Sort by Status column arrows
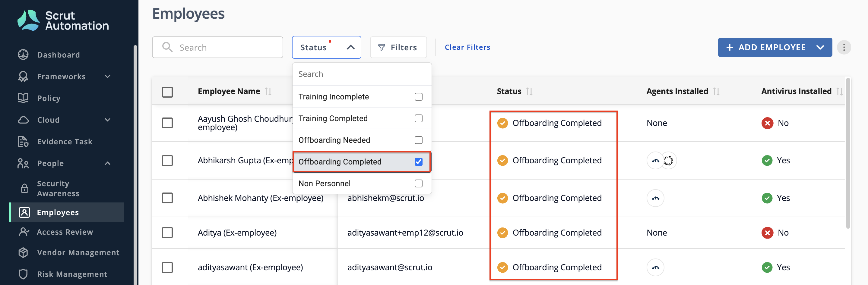Image resolution: width=868 pixels, height=285 pixels. 529,91
